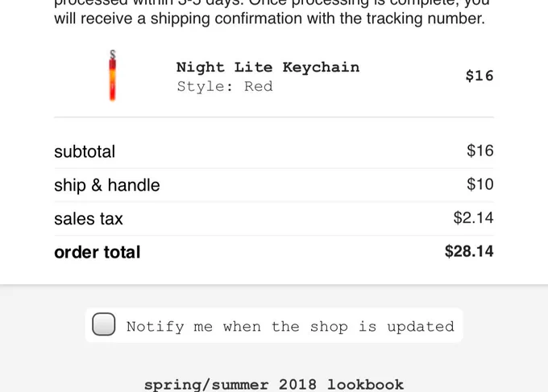Viewport: 548px width, 392px height.
Task: Click the red Night Lite Keychain thumbnail
Action: [113, 76]
